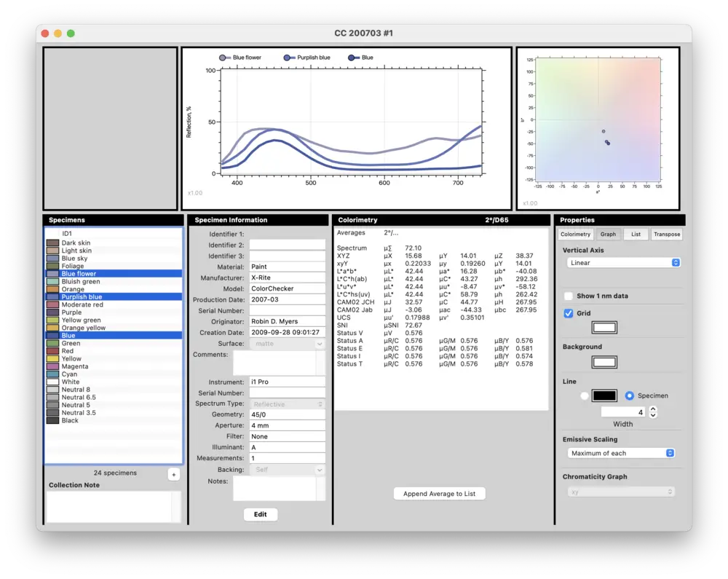The image size is (728, 579).
Task: Switch to the List tab in Properties
Action: [x=635, y=234]
